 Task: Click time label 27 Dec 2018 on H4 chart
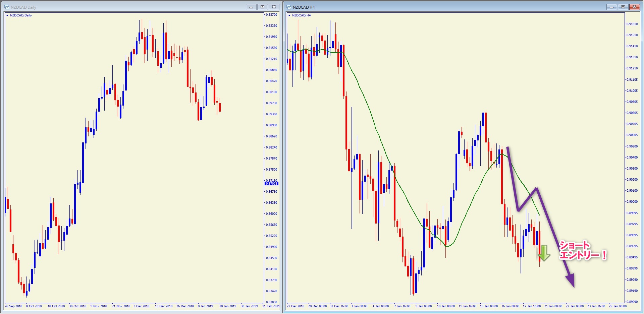(x=296, y=306)
